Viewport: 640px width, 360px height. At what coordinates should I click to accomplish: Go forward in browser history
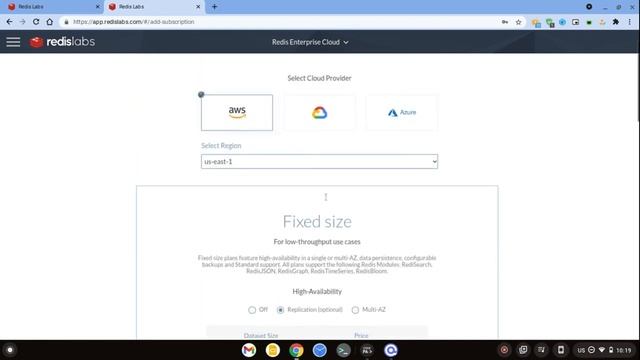pyautogui.click(x=22, y=22)
